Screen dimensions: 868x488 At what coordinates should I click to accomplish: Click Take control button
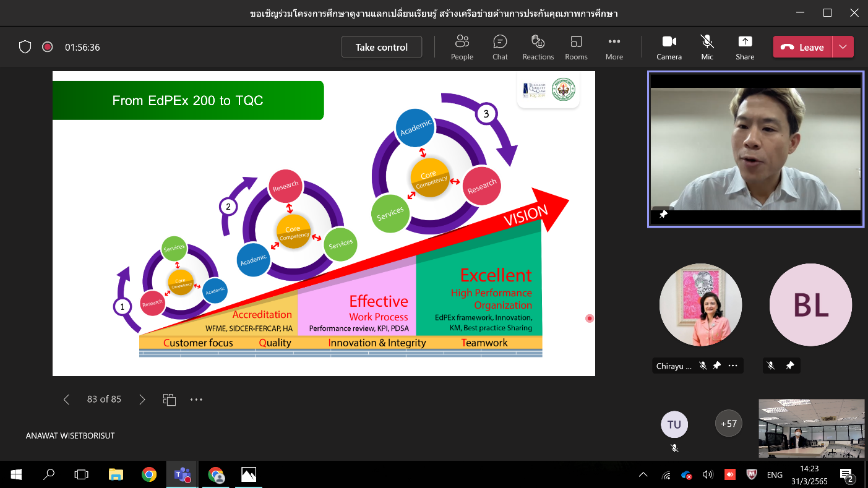tap(382, 47)
